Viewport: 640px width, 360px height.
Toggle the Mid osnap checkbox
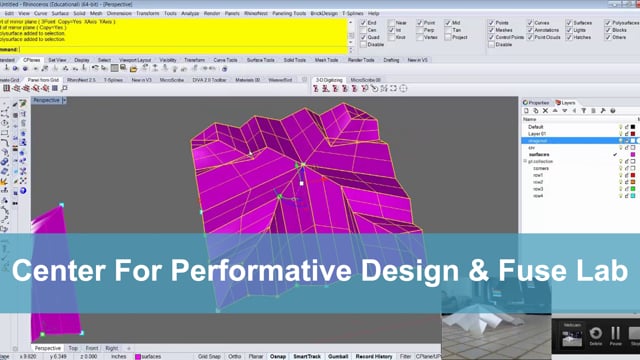448,23
